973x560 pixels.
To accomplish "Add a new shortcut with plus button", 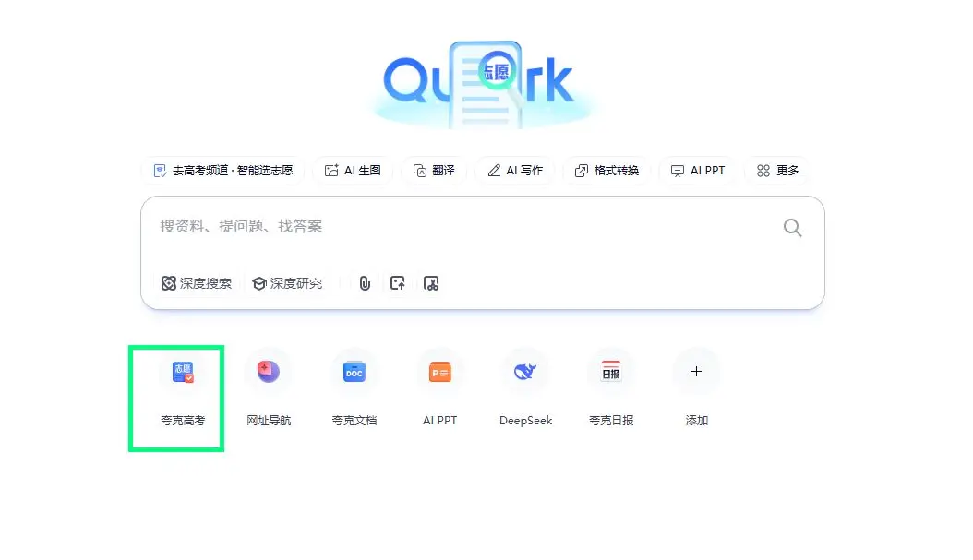I will [696, 372].
